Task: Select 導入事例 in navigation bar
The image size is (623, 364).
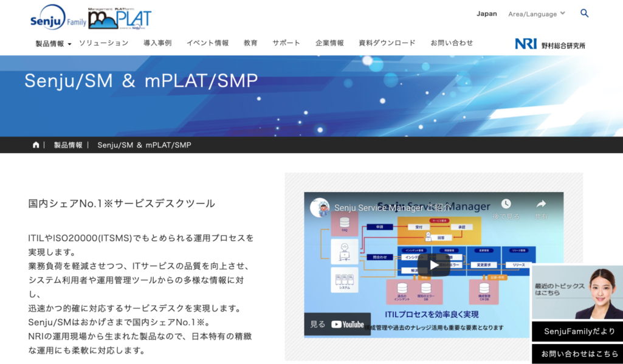Action: tap(157, 43)
